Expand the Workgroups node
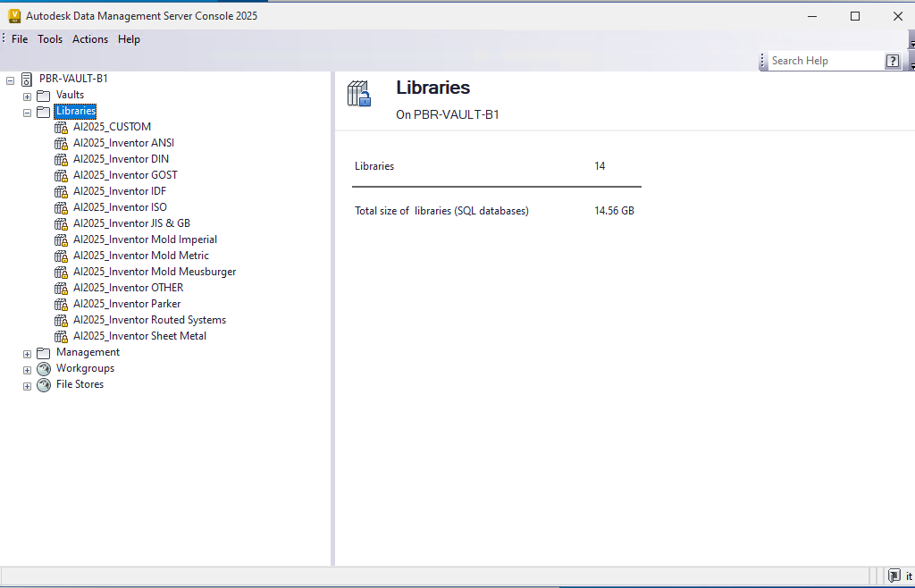915x588 pixels. pyautogui.click(x=27, y=370)
